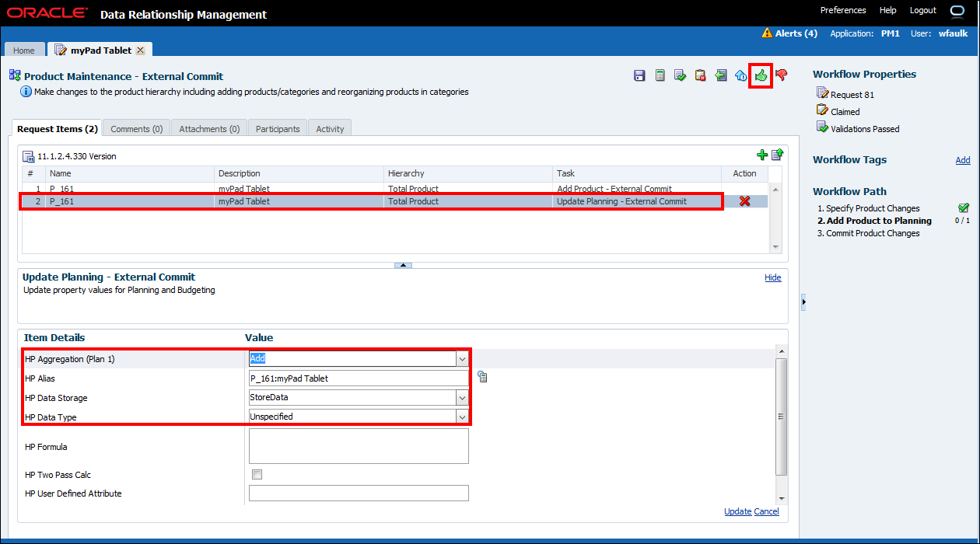The image size is (980, 544).
Task: Open the Attachments (0) tab
Action: click(x=209, y=129)
